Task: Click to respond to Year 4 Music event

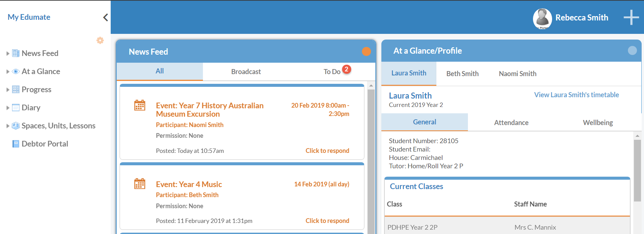Action: coord(327,221)
